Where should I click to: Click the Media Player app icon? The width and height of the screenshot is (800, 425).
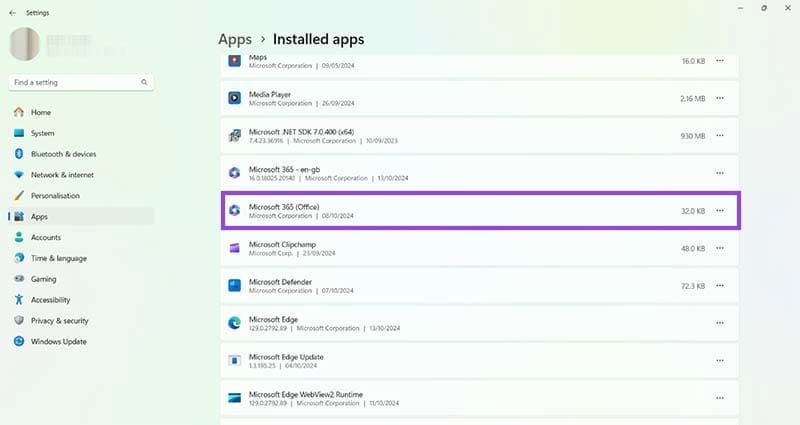(235, 98)
